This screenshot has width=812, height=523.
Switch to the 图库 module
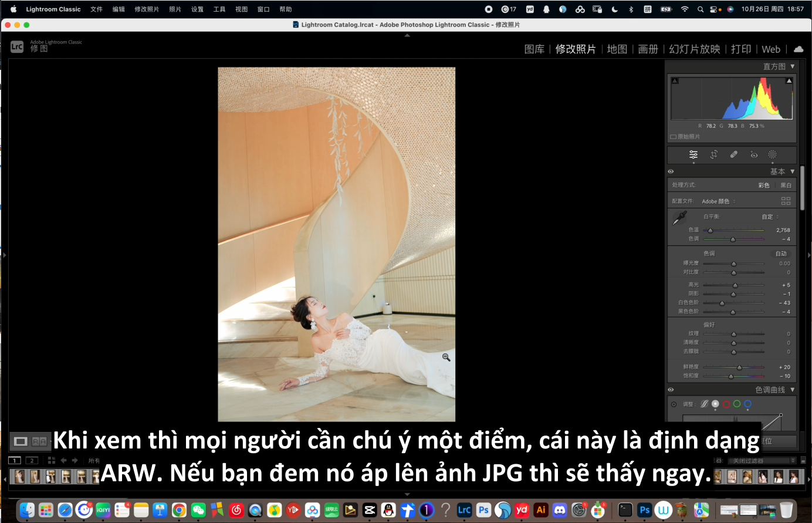tap(534, 49)
